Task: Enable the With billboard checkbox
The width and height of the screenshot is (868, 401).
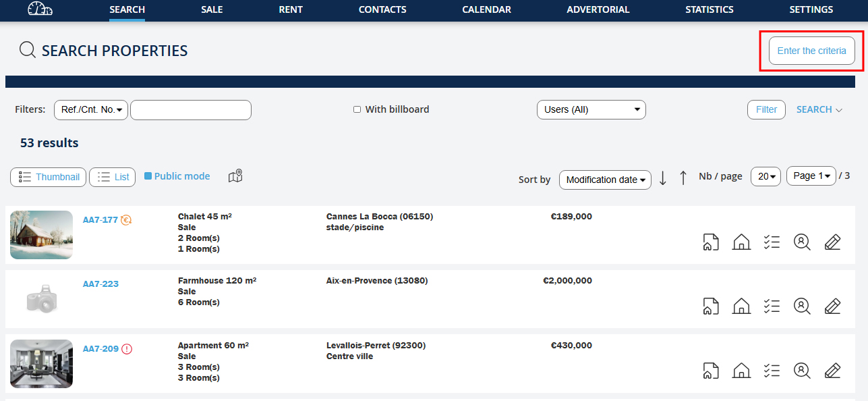Action: [x=357, y=109]
